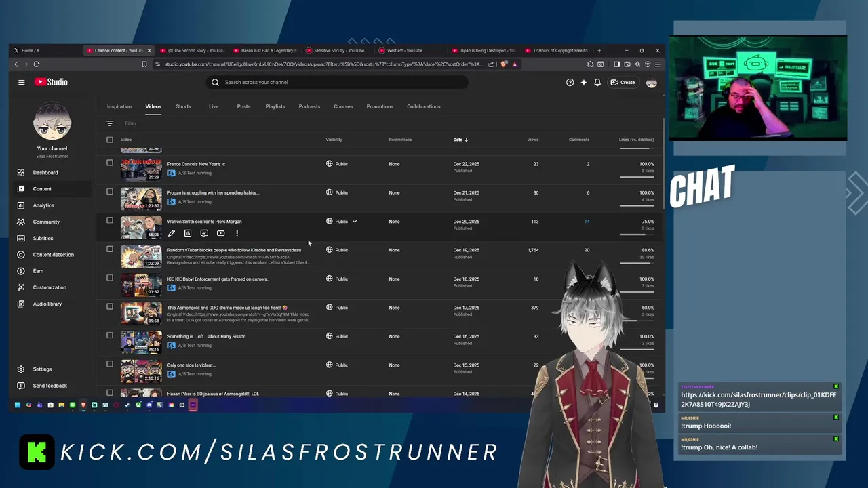This screenshot has height=488, width=868.
Task: Switch to the Shorts tab
Action: (183, 106)
